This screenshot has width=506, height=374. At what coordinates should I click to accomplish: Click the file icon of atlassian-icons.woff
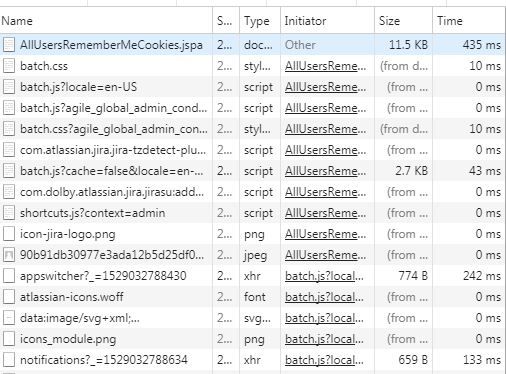(9, 297)
